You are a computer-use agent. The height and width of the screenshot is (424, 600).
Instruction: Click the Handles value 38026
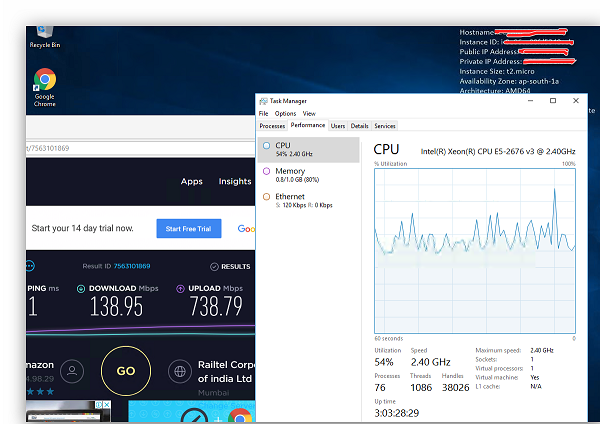(x=456, y=388)
